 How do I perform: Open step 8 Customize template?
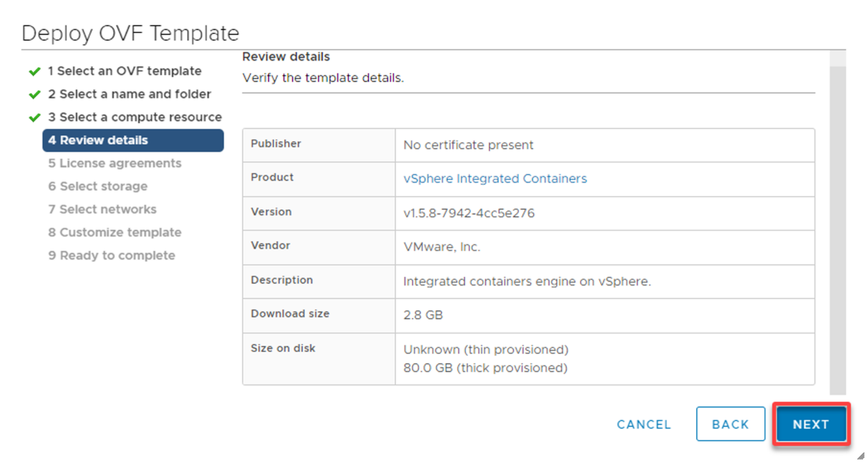click(114, 232)
